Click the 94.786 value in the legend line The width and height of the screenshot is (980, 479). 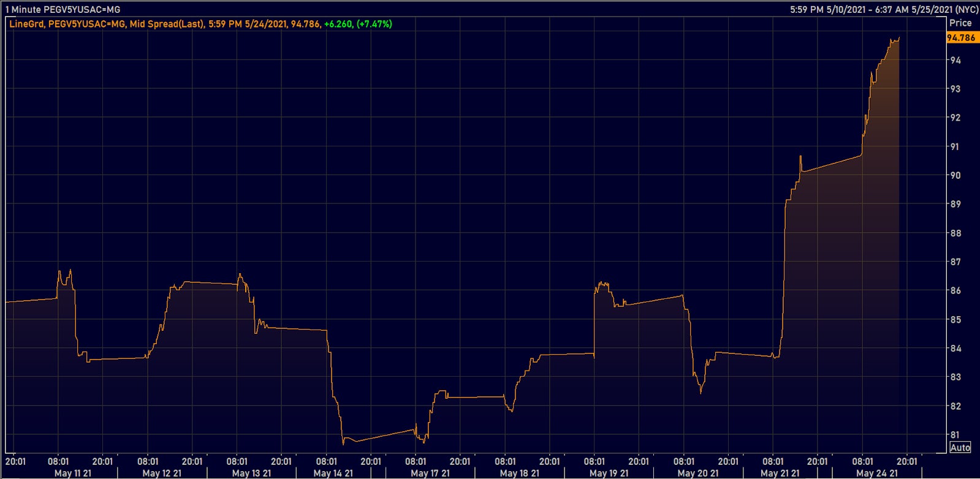tap(305, 24)
